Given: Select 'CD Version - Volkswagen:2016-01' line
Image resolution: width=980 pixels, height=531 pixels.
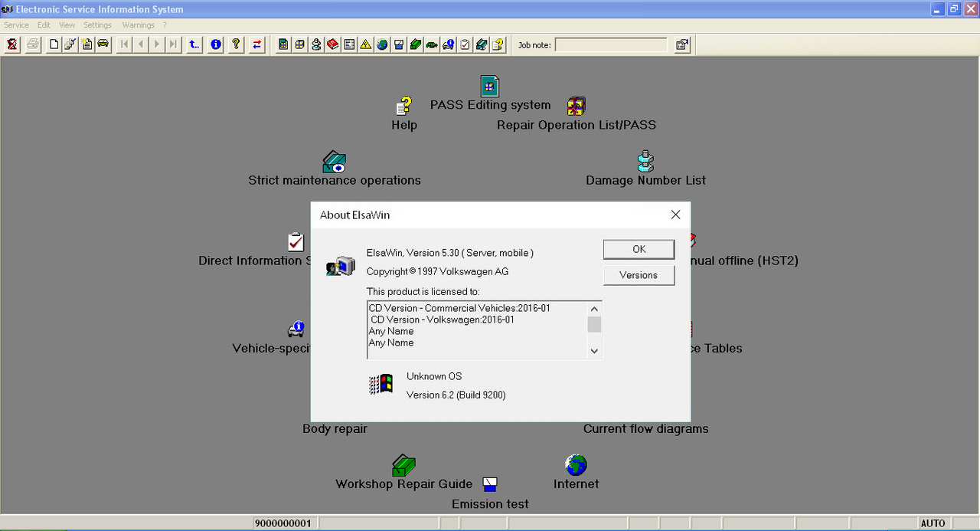Looking at the screenshot, I should [443, 320].
